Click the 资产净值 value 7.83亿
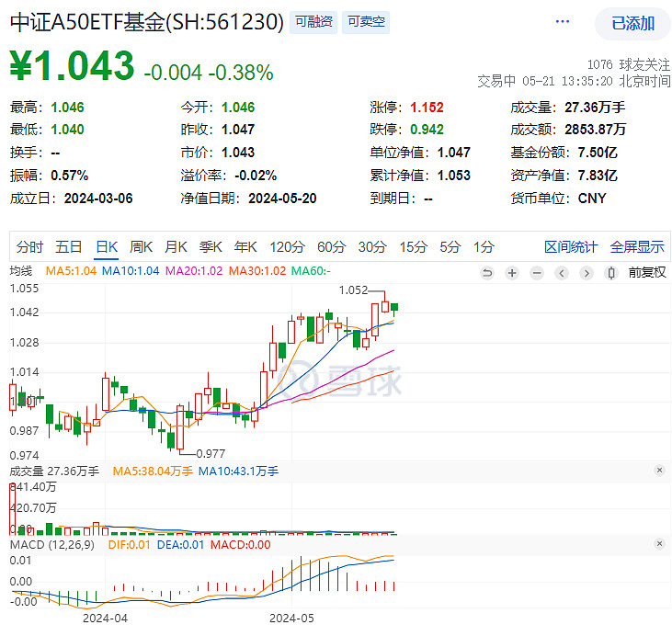 pos(598,176)
